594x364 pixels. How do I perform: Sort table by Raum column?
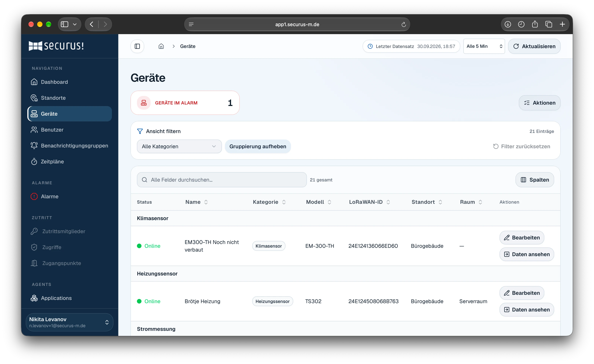[471, 202]
